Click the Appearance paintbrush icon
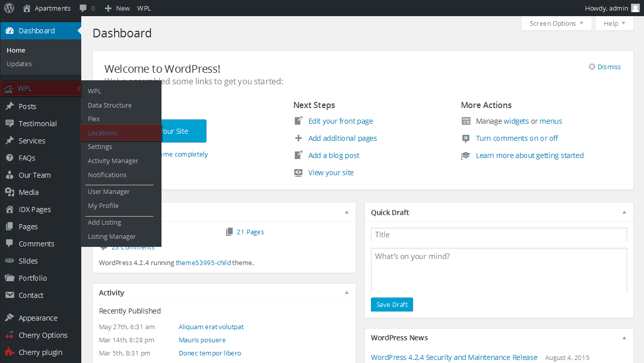This screenshot has width=644, height=363. point(9,318)
